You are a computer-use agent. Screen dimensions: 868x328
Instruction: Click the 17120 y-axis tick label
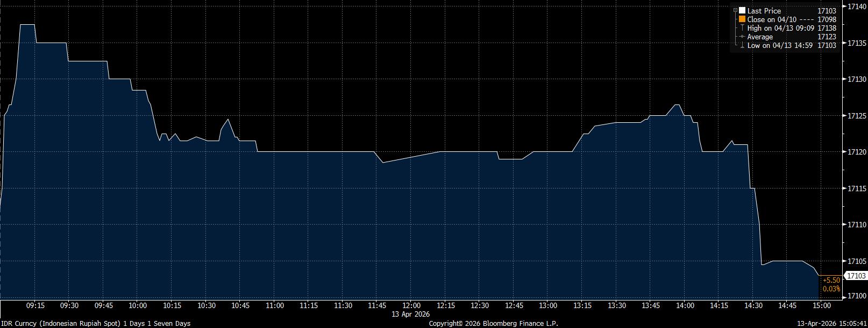(x=856, y=152)
